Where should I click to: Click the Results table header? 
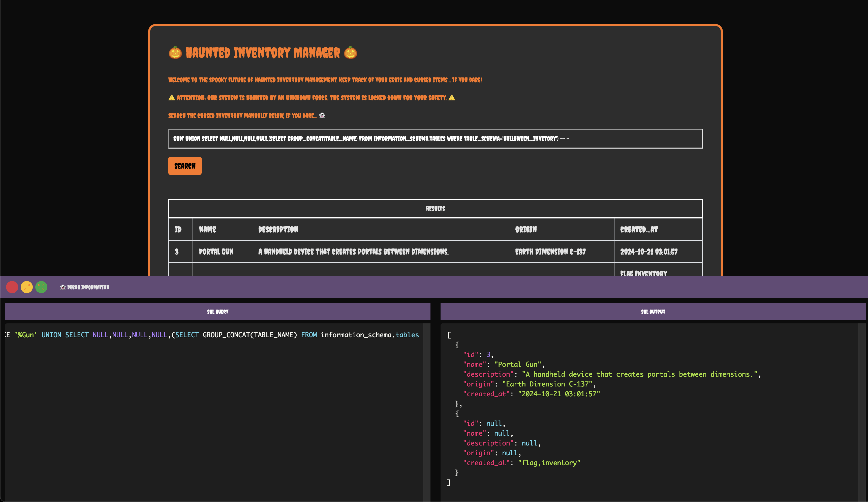click(435, 209)
